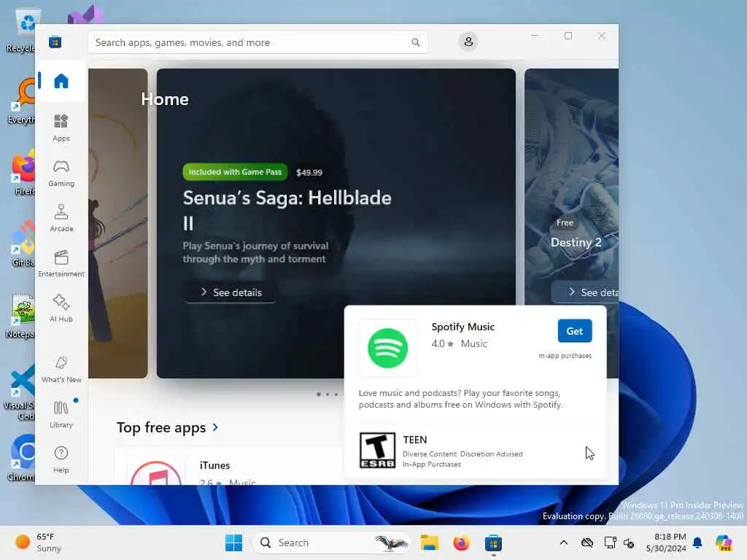Click the Microsoft Store logo icon
The image size is (747, 560).
click(55, 42)
